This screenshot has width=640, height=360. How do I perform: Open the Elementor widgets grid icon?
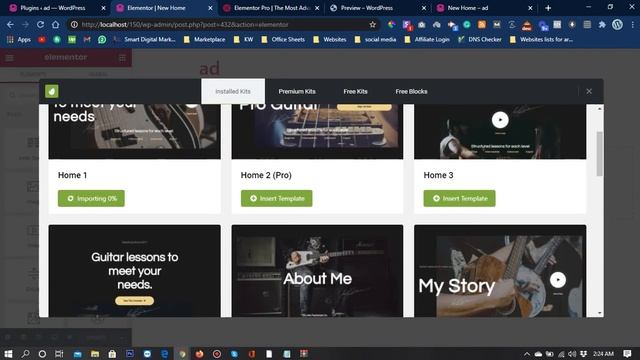pos(122,58)
